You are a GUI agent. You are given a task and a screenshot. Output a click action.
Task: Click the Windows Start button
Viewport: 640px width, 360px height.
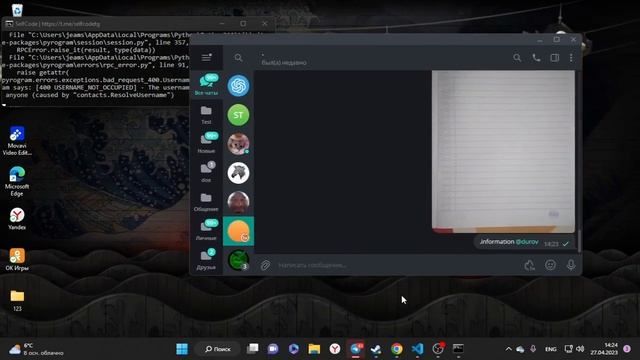(x=182, y=349)
